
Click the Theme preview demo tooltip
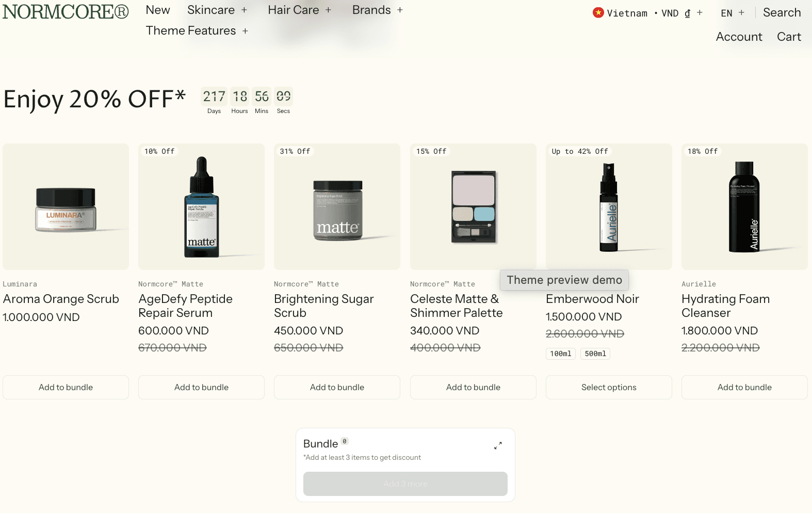tap(564, 280)
